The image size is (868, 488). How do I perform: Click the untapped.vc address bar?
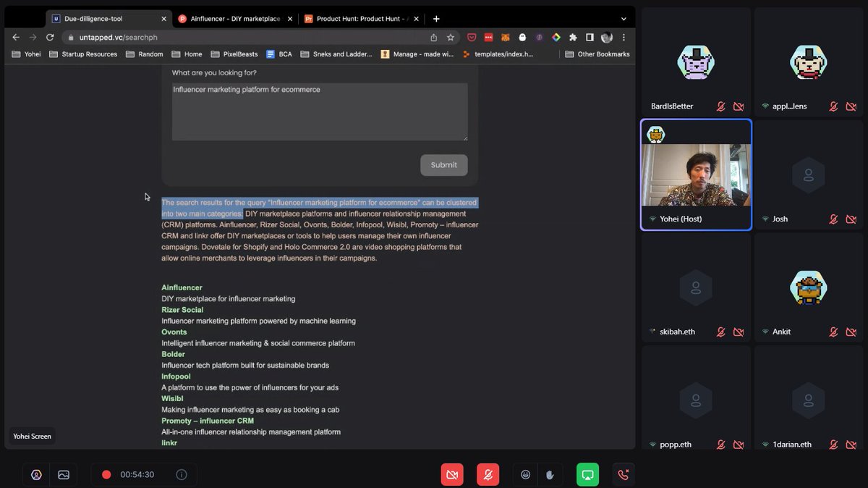pyautogui.click(x=246, y=37)
